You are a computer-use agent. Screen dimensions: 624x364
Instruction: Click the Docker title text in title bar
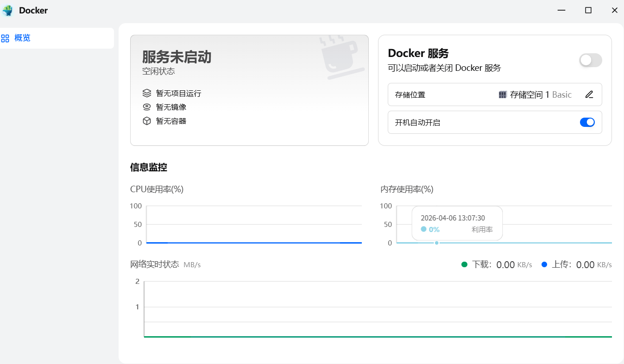(x=33, y=10)
